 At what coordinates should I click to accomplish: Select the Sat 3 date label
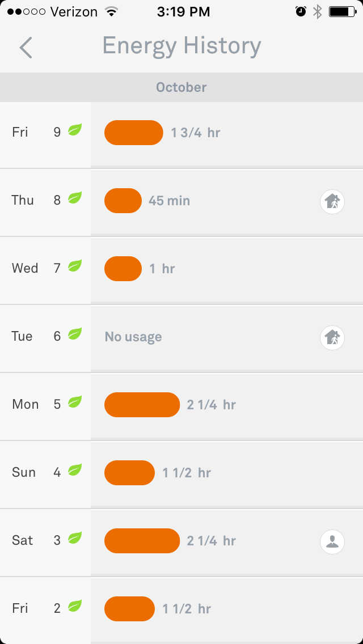pos(35,541)
